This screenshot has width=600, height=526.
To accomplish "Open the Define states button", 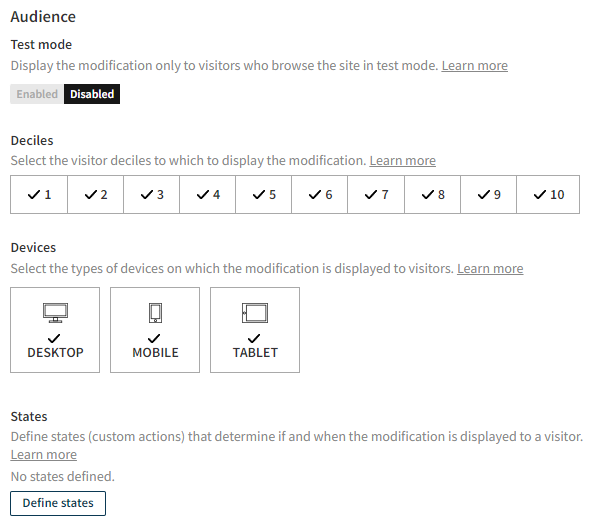I will pyautogui.click(x=58, y=503).
